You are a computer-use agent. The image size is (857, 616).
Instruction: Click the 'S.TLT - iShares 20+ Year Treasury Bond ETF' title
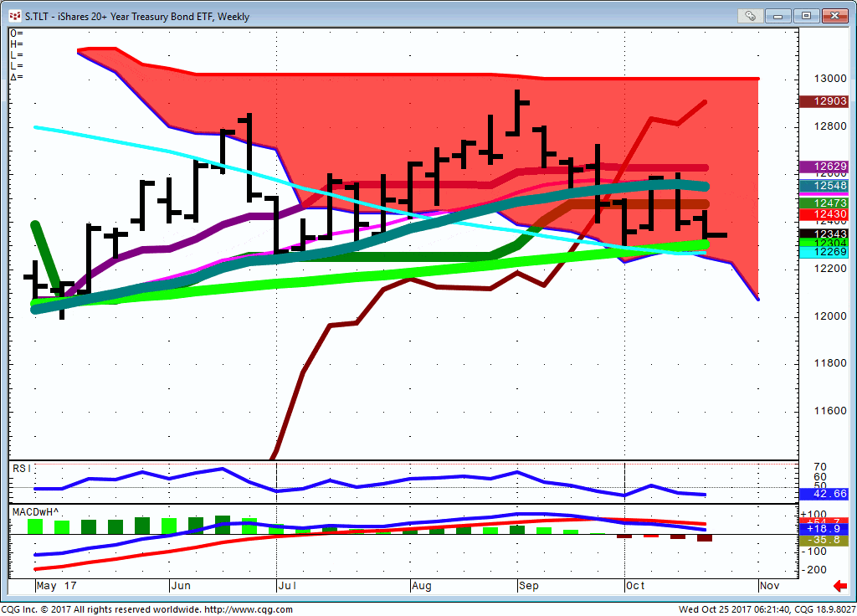pos(119,17)
